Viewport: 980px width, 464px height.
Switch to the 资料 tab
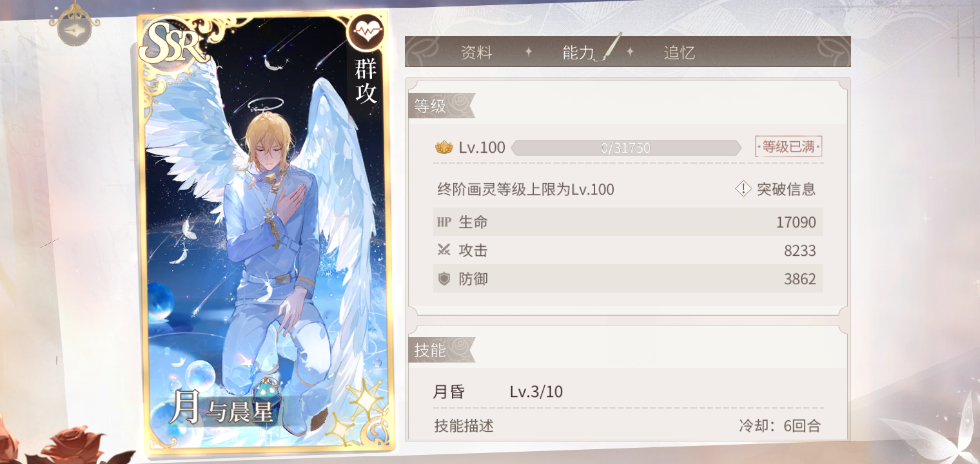(x=476, y=53)
